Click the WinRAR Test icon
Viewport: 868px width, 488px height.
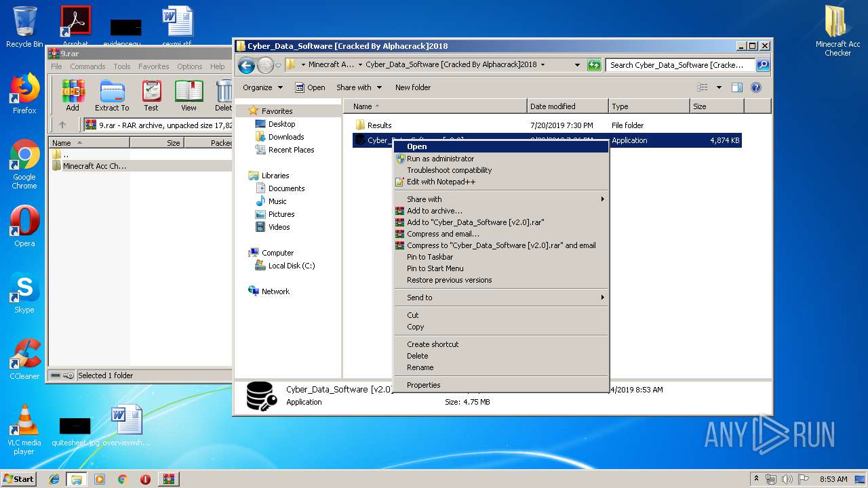pyautogui.click(x=151, y=96)
